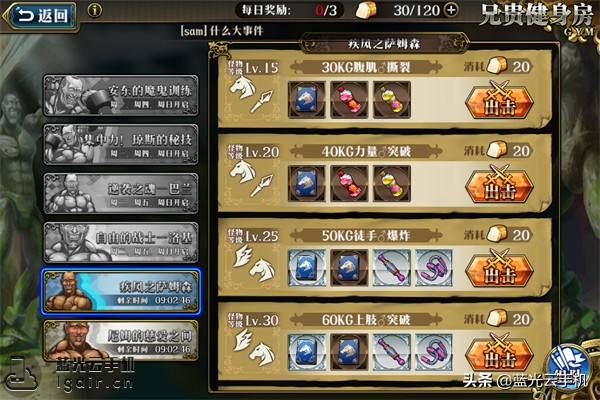Viewport: 600px width, 400px height.
Task: View the silver-framed horse card in Lv.25 row
Action: click(x=307, y=268)
